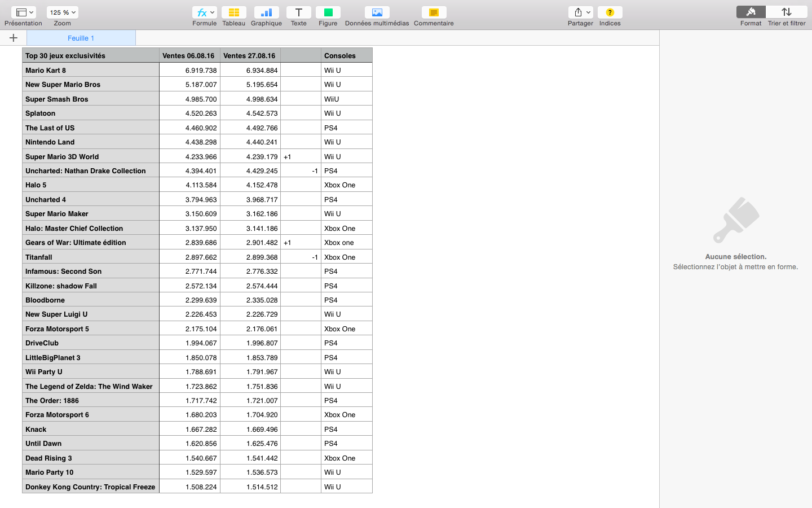Open Données multimédias media browser
812x508 pixels.
click(x=377, y=12)
